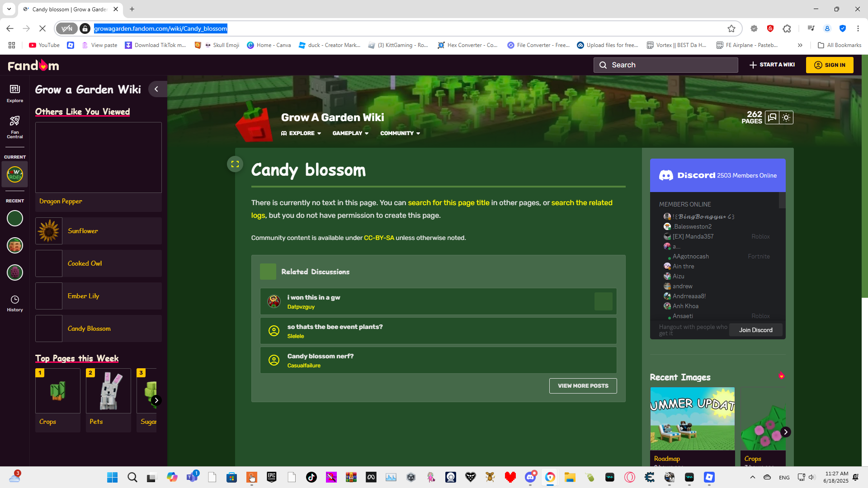Open Cooked Owl recommended page
This screenshot has height=488, width=868.
(x=99, y=263)
